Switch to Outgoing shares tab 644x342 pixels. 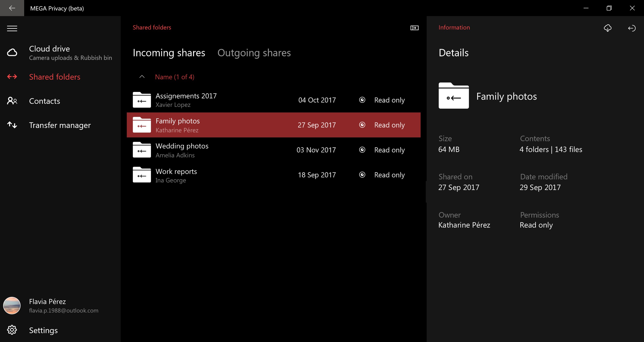point(254,53)
